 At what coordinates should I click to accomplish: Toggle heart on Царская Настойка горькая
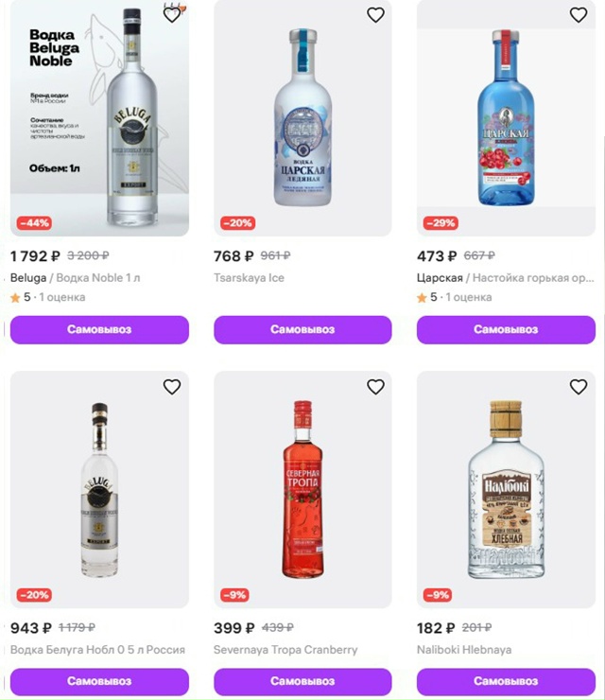[x=579, y=15]
